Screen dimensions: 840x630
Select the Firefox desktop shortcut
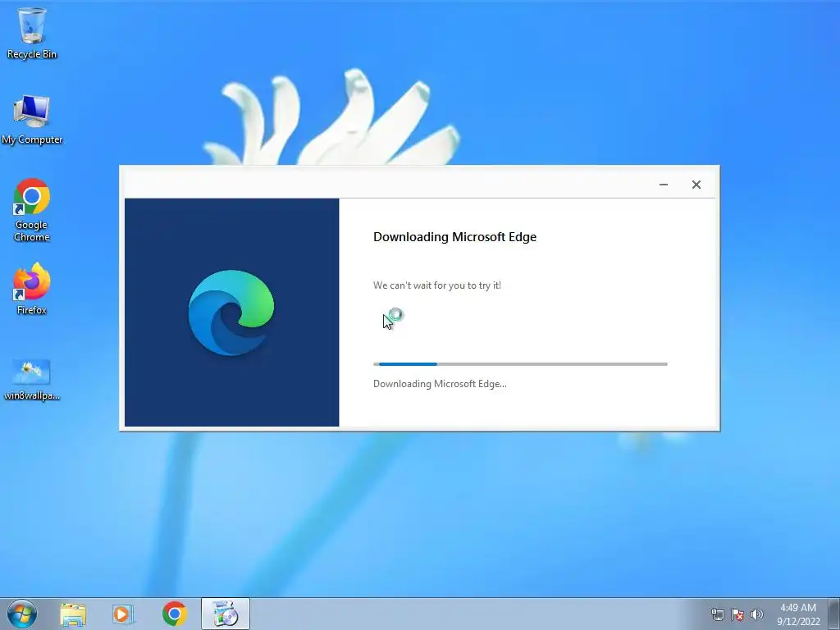coord(32,288)
